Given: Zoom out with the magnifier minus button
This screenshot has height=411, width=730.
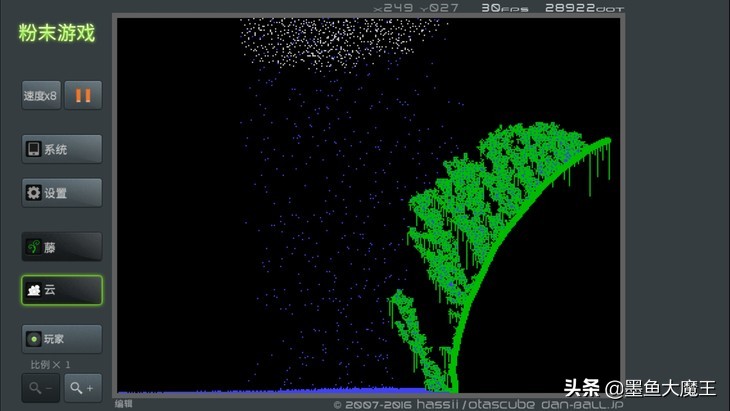Looking at the screenshot, I should pyautogui.click(x=40, y=388).
